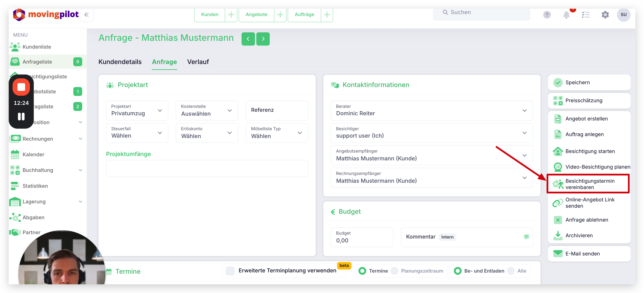
Task: Click the Abgaben network icon
Action: (x=15, y=217)
